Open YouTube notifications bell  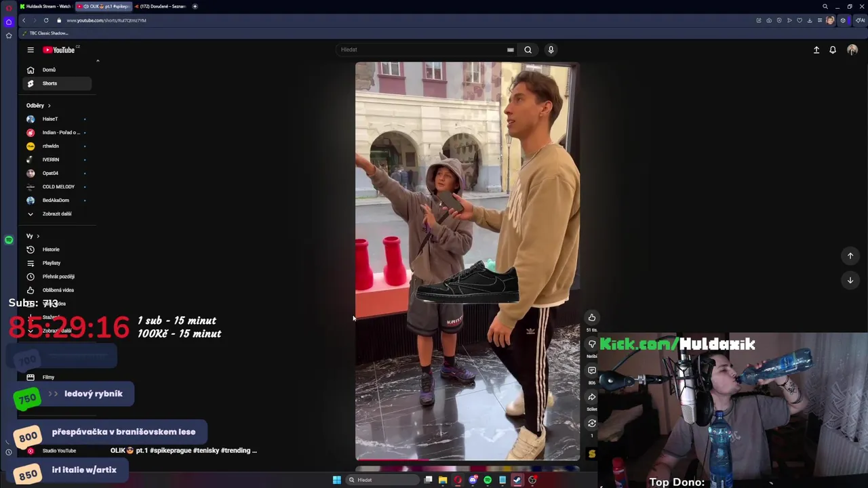tap(833, 49)
